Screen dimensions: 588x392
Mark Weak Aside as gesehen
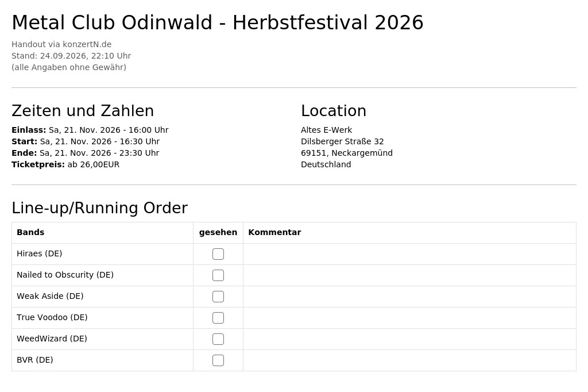[218, 297]
